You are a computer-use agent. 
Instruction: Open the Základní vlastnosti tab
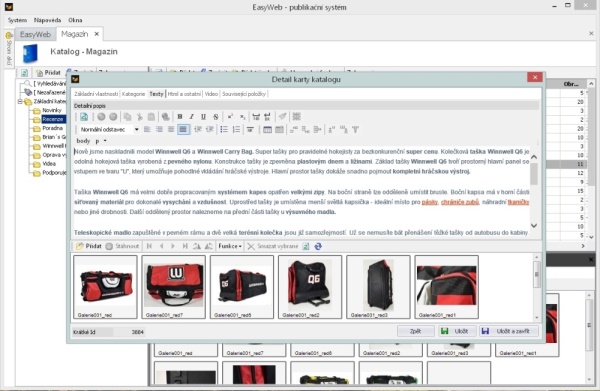[x=96, y=94]
